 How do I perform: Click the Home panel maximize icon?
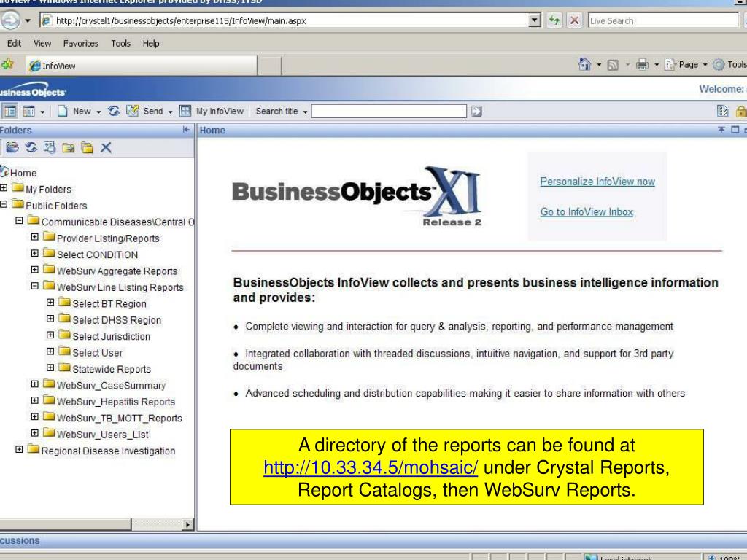[735, 130]
